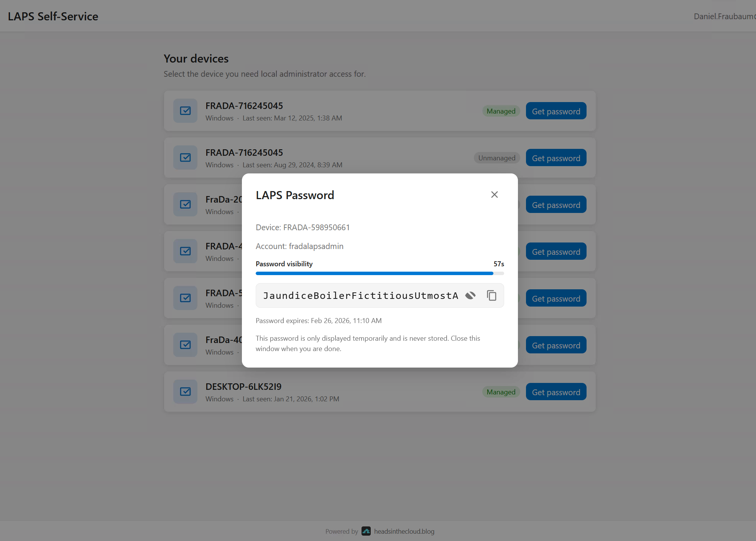The width and height of the screenshot is (756, 541).
Task: Click the Managed status badge on DESKTOP-6LK52I9
Action: [501, 391]
